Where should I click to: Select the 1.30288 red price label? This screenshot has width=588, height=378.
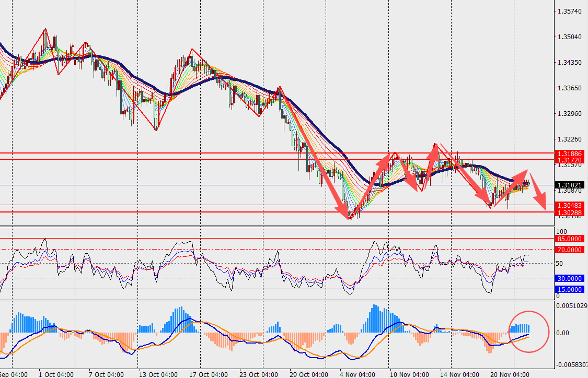point(570,212)
